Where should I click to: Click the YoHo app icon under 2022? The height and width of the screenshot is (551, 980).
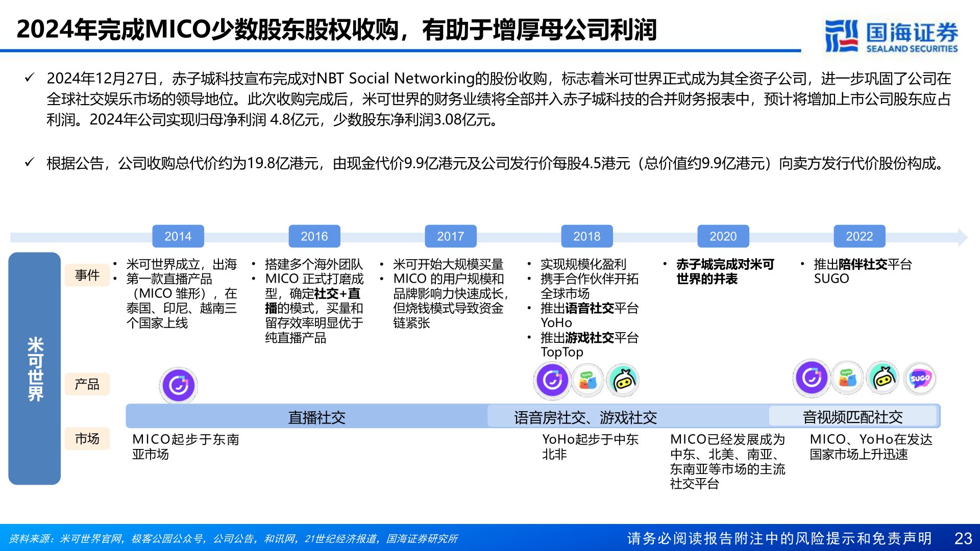click(x=847, y=378)
